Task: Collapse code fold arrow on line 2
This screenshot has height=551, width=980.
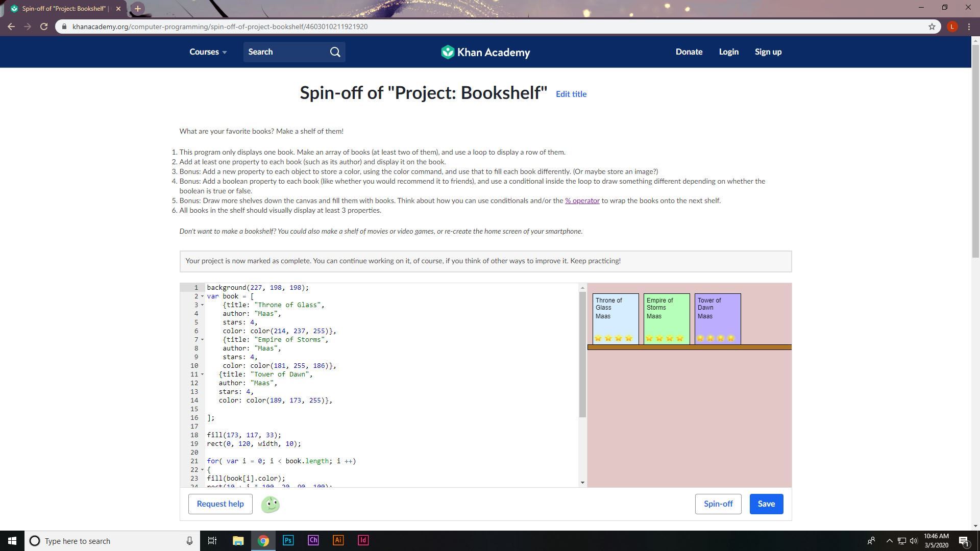Action: 202,296
